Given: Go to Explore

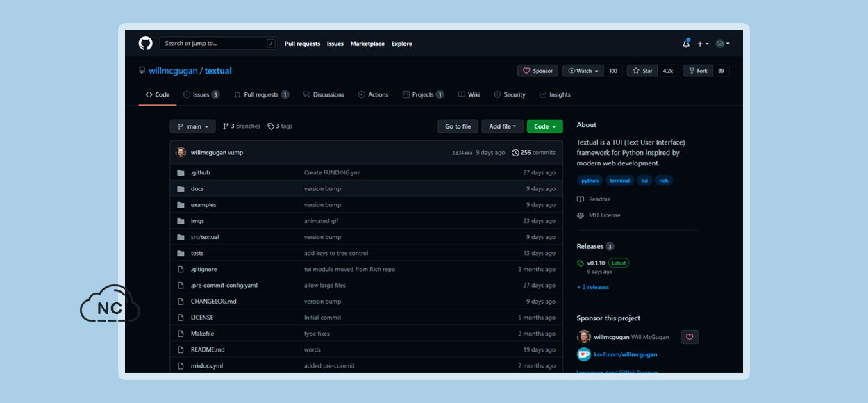Looking at the screenshot, I should [x=401, y=44].
